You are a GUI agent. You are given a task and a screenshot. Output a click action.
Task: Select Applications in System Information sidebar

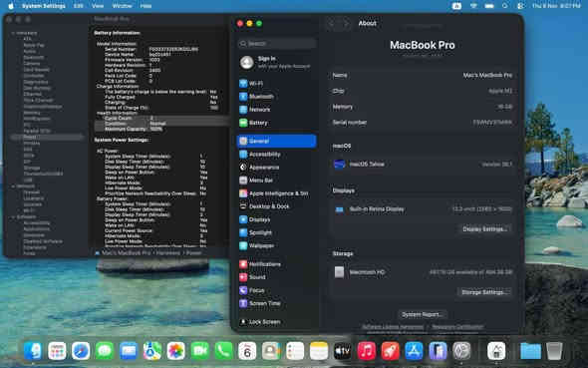click(36, 228)
